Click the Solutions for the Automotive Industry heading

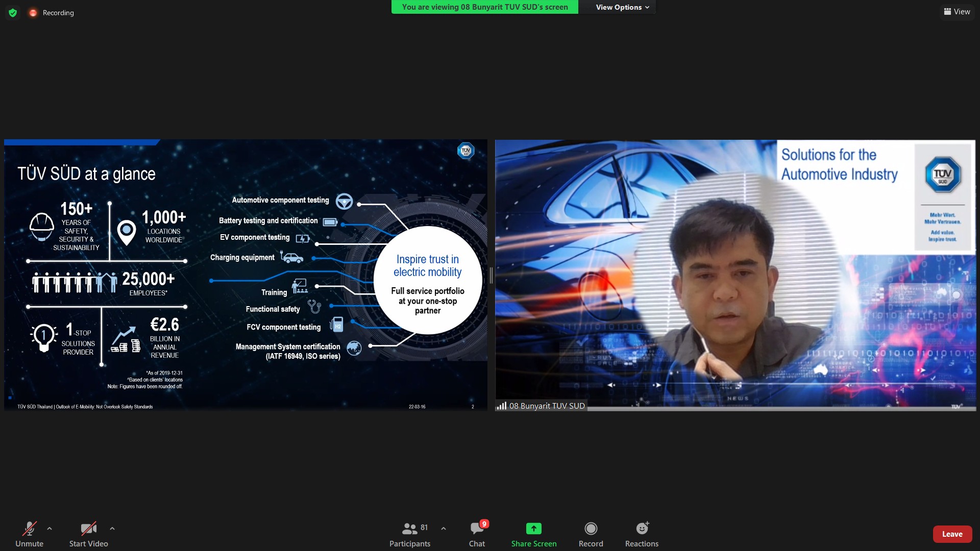click(839, 164)
